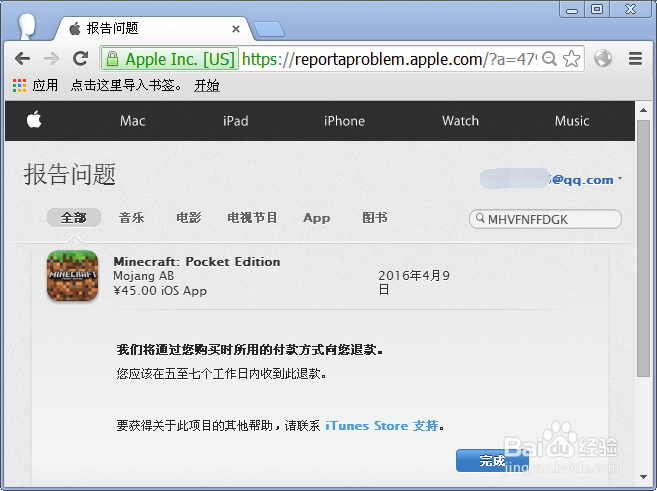657x491 pixels.
Task: Open the Music navigation item
Action: (572, 121)
